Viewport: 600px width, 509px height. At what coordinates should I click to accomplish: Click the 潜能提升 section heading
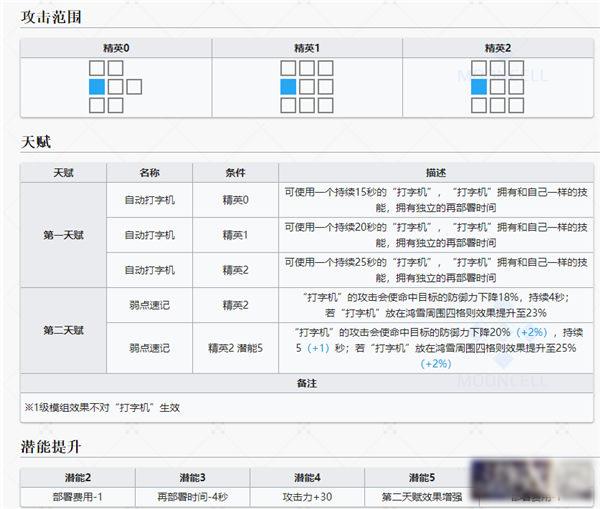pos(51,447)
